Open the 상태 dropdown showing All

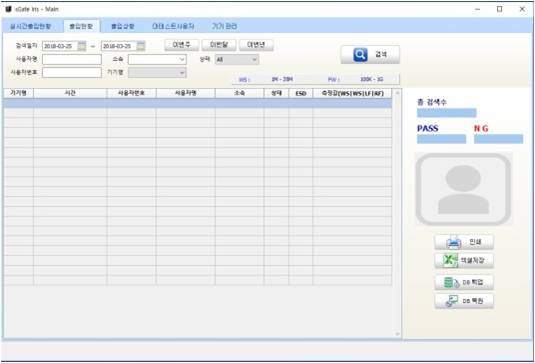click(x=237, y=59)
